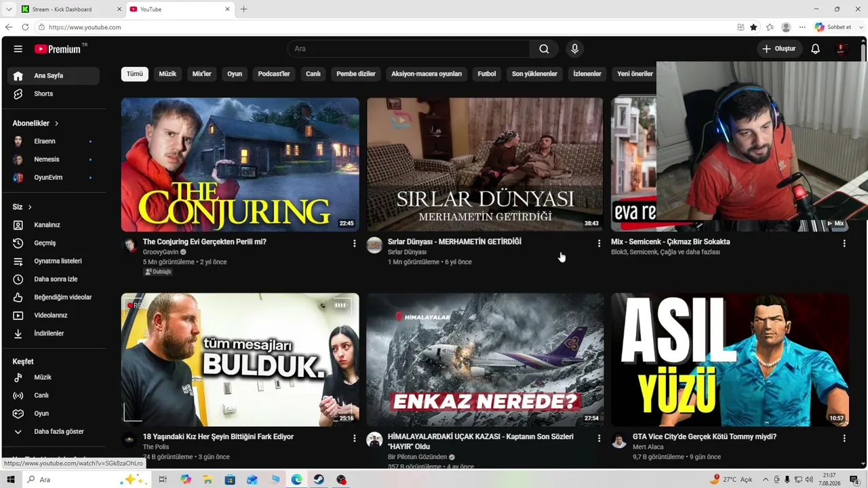Open Daha sonra izle list
868x488 pixels.
(54, 279)
